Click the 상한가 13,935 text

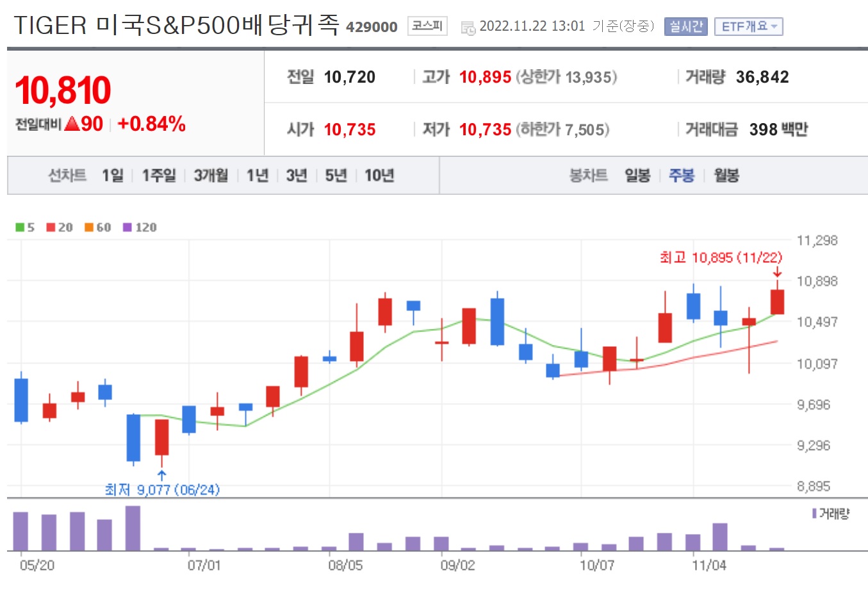[566, 77]
